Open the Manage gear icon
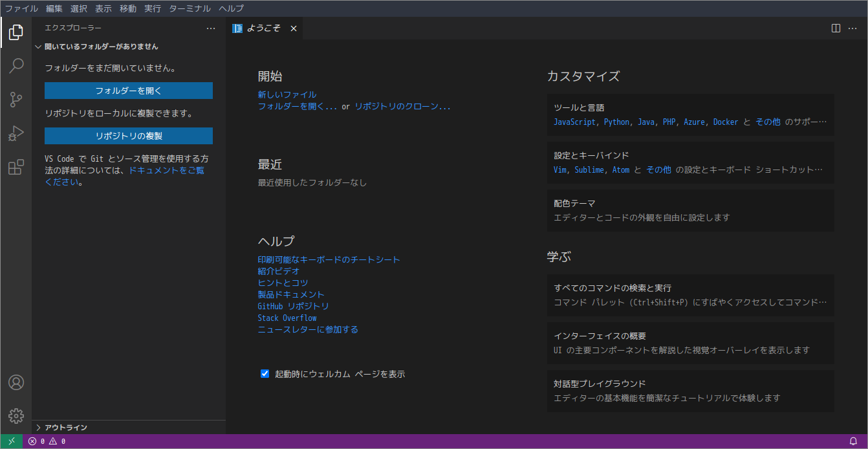868x449 pixels. click(x=16, y=416)
